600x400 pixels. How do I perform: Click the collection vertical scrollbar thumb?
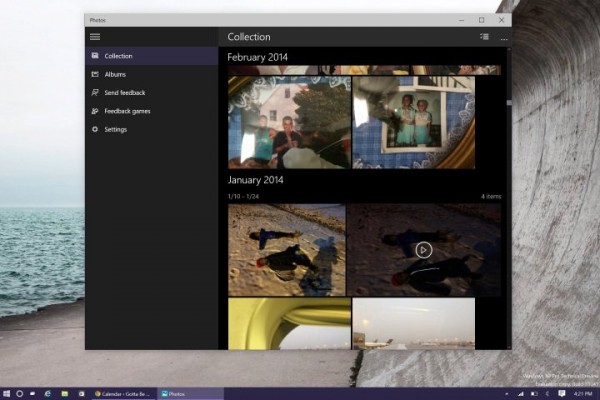tap(509, 103)
